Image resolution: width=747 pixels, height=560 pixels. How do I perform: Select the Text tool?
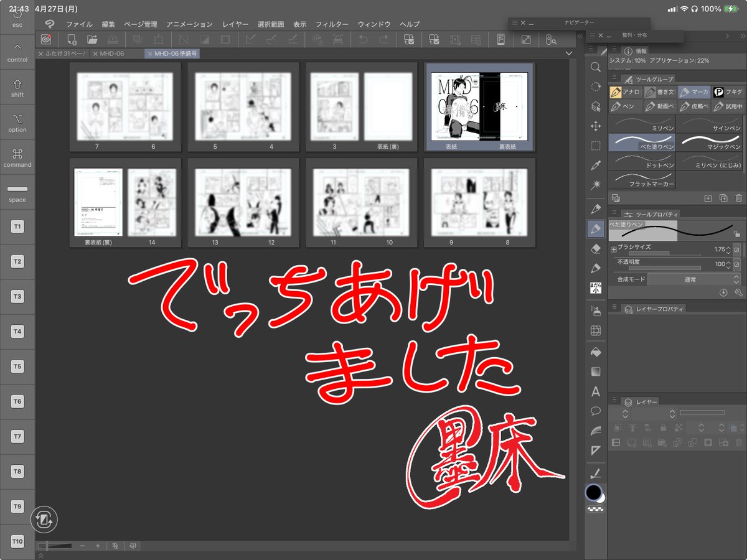pos(596,391)
